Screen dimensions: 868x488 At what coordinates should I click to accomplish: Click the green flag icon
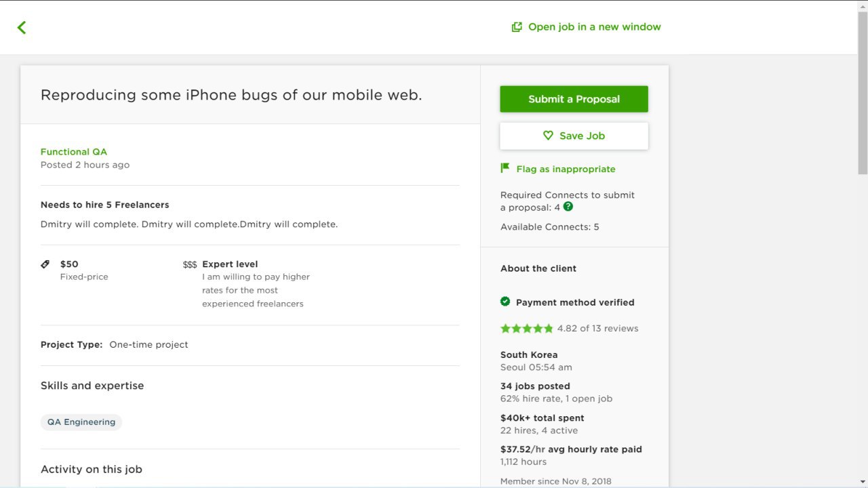505,168
